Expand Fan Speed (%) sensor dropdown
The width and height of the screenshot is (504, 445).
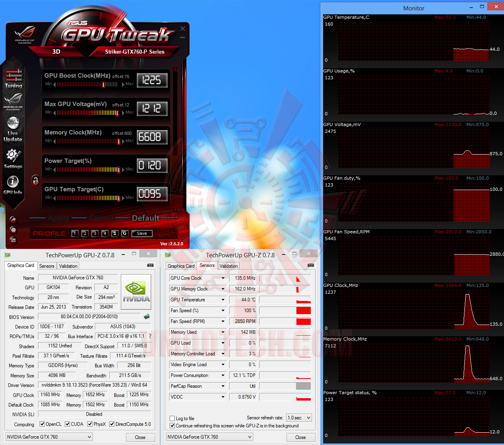click(223, 311)
